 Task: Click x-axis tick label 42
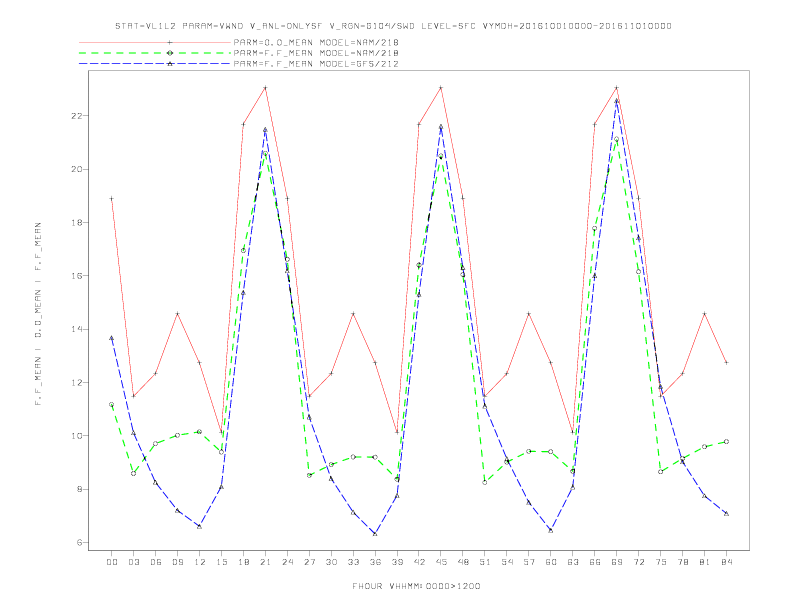tap(419, 562)
